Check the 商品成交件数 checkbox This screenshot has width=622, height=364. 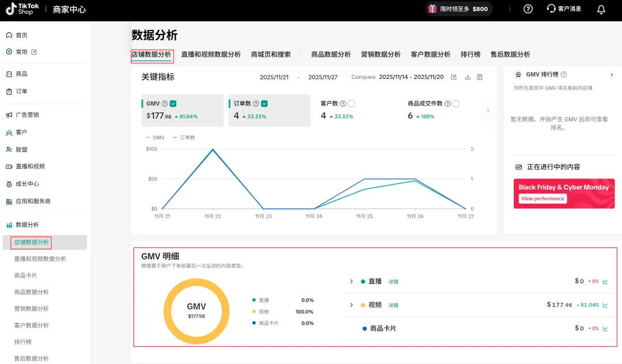(456, 104)
